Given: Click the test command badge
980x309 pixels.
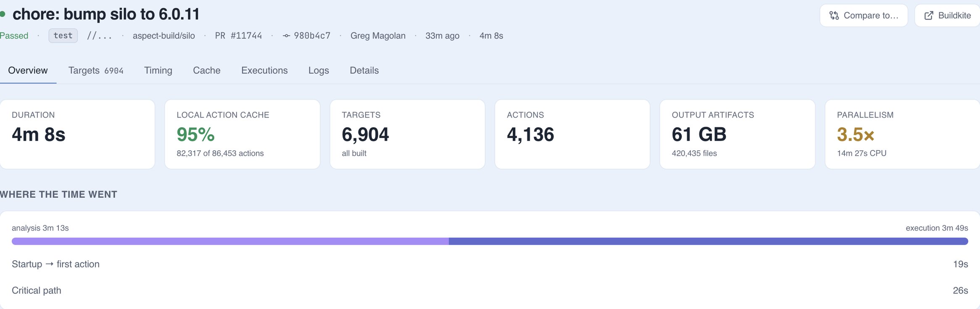Looking at the screenshot, I should point(63,36).
